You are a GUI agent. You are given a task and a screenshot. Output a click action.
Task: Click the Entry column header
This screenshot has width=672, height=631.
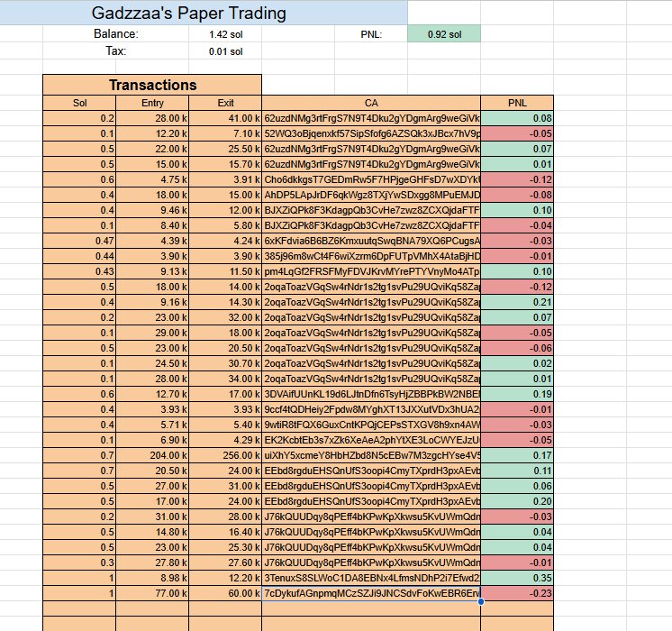[152, 103]
